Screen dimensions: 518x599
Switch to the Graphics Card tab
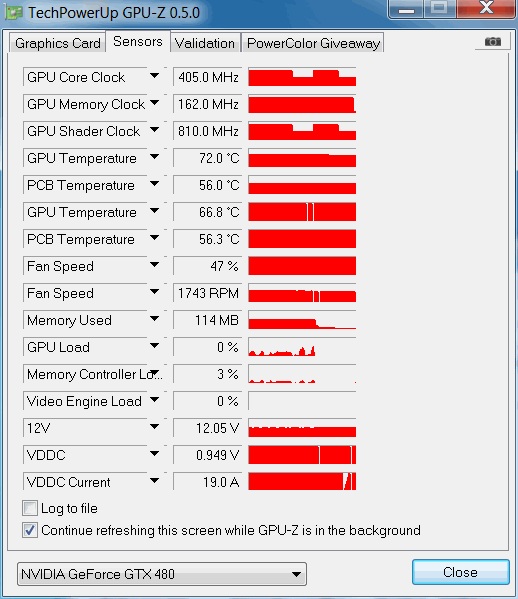click(58, 43)
